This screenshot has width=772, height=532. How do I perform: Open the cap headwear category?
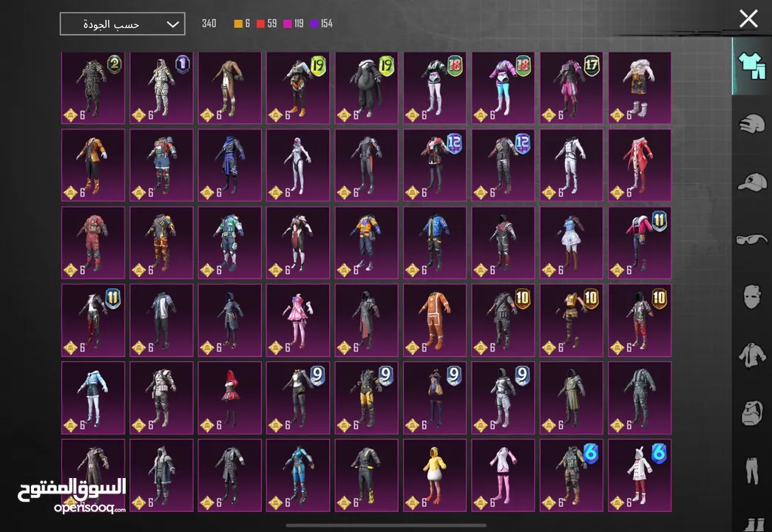pos(752,182)
